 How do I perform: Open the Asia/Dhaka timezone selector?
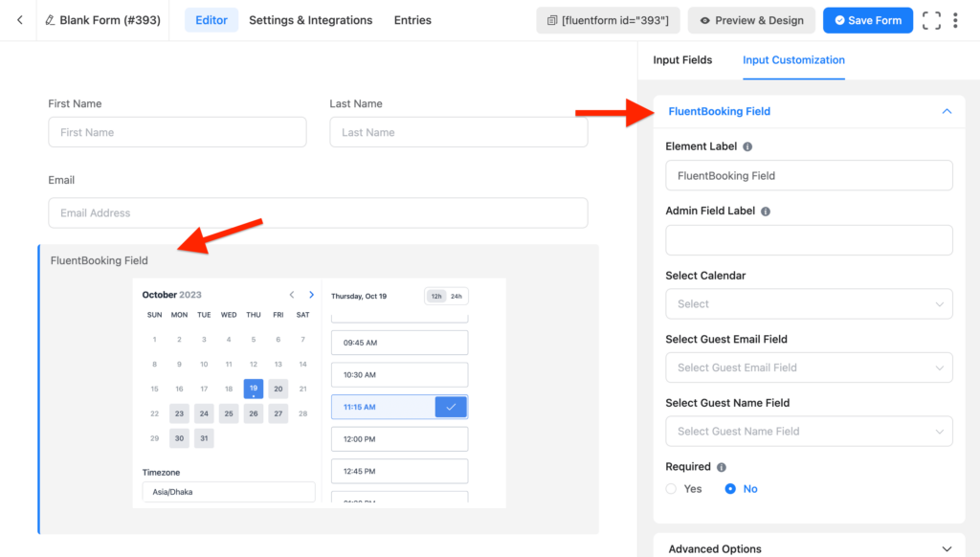pos(229,492)
